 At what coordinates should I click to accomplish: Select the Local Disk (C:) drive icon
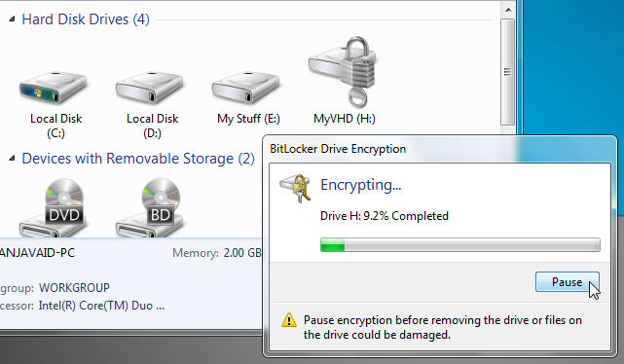coord(53,88)
